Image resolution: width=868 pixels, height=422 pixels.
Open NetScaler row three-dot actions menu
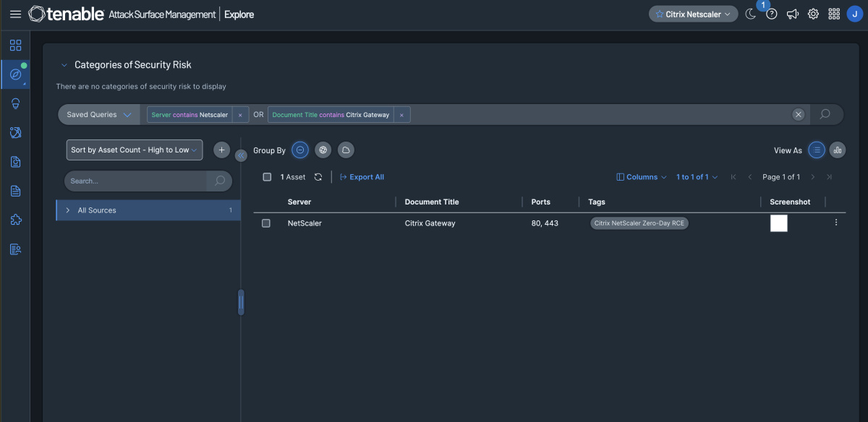point(836,223)
